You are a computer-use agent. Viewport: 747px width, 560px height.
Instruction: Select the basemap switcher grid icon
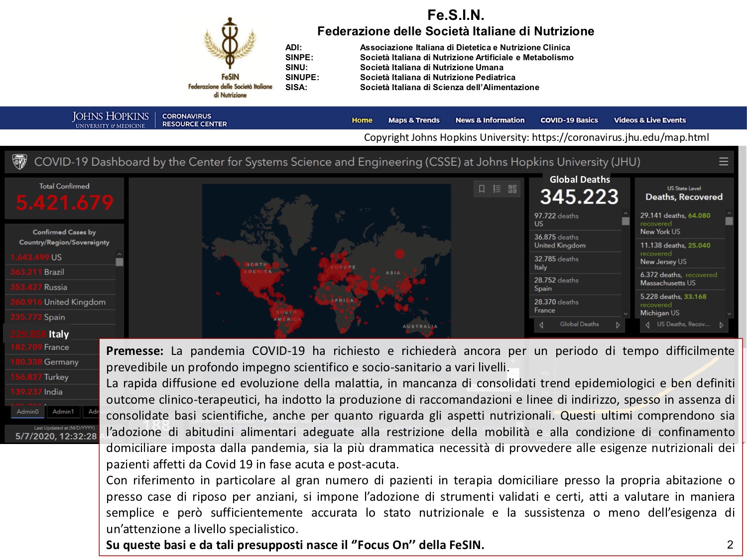click(x=512, y=189)
